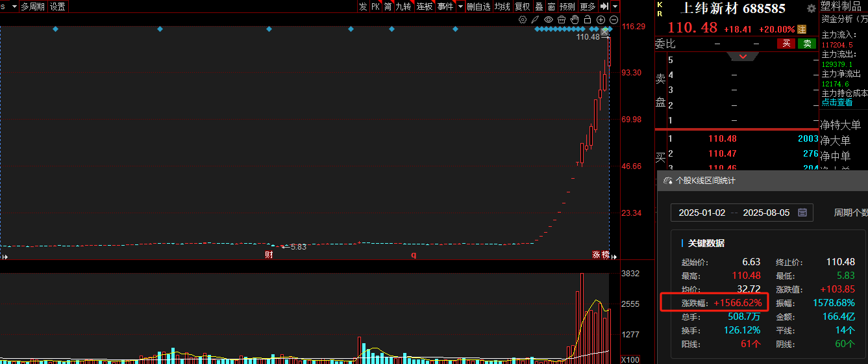Image resolution: width=868 pixels, height=364 pixels.
Task: Click the right scroll arrow below chart
Action: pyautogui.click(x=615, y=257)
